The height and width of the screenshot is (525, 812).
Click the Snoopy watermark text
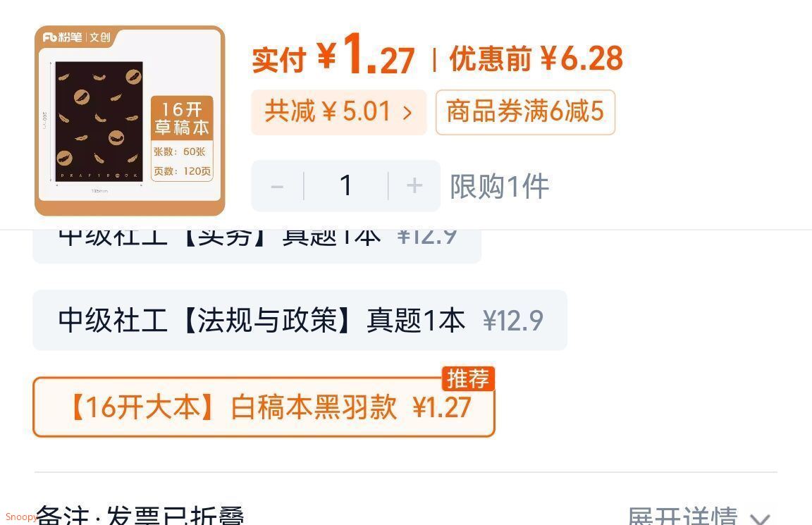point(20,517)
